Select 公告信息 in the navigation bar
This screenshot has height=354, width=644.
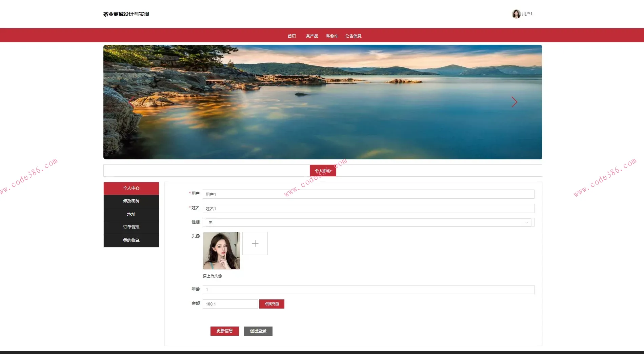(x=353, y=36)
